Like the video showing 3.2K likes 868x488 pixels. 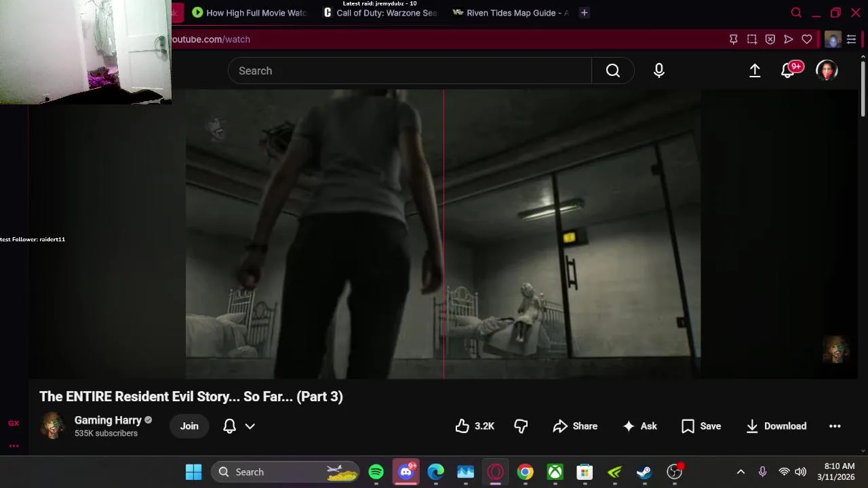pyautogui.click(x=475, y=426)
